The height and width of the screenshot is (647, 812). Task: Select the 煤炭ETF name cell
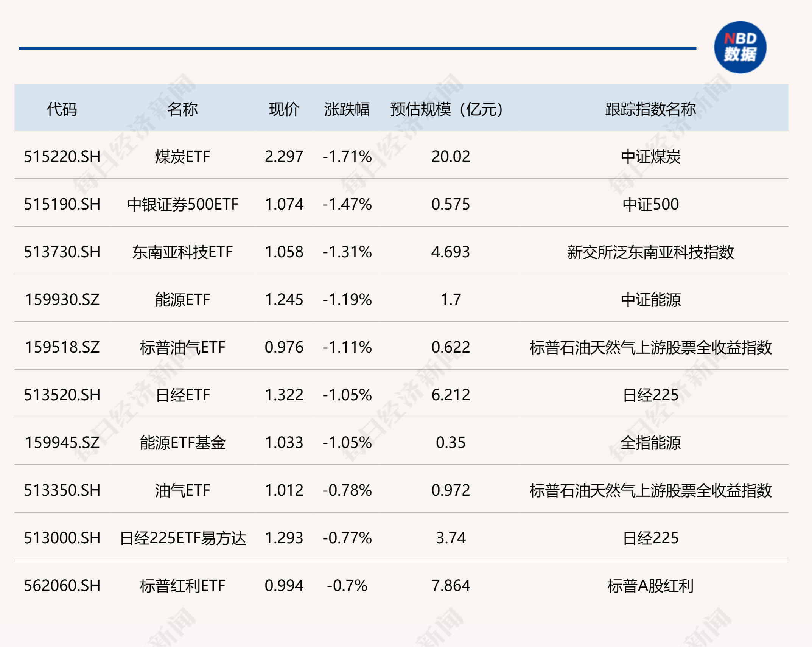point(182,157)
